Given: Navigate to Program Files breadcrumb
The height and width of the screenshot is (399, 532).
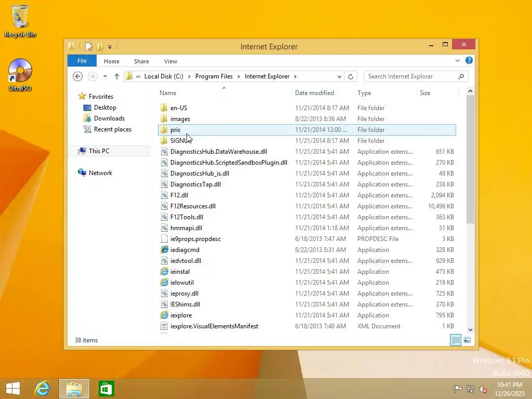Looking at the screenshot, I should [x=214, y=76].
